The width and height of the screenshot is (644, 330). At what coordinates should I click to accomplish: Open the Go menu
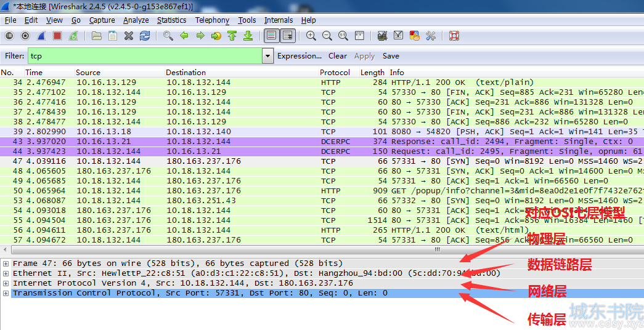coord(76,20)
